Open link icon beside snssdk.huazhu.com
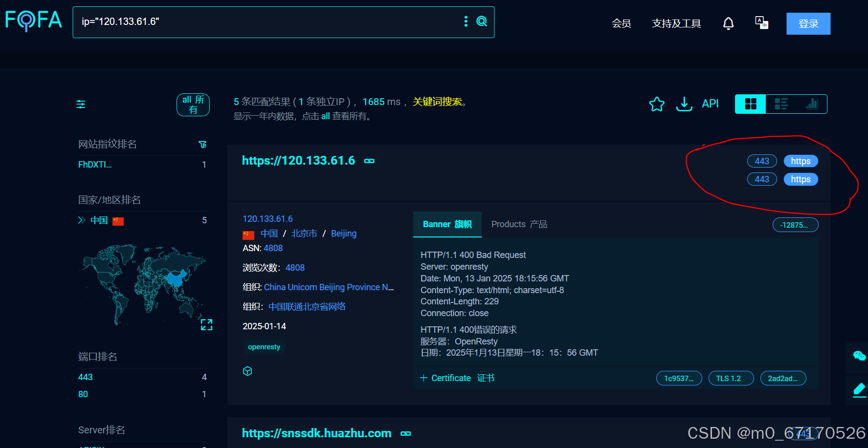Screen dimensions: 868x448 pyautogui.click(x=406, y=433)
